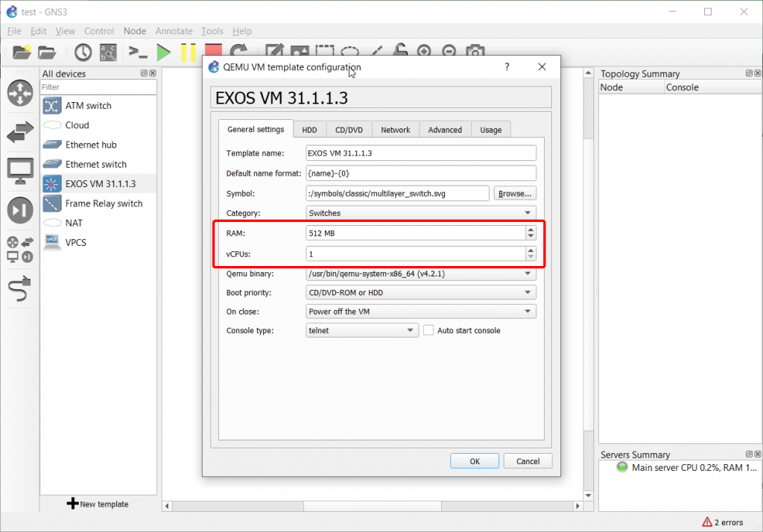Open the Node menu
Image resolution: width=763 pixels, height=532 pixels.
point(135,31)
